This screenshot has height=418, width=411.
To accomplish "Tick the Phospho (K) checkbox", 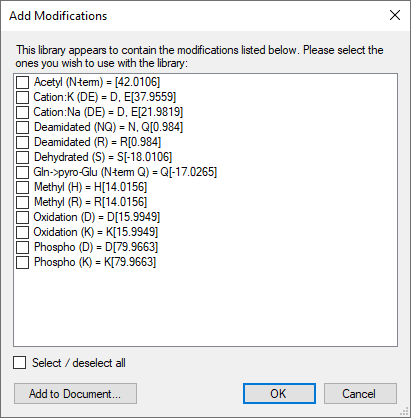I will point(22,262).
